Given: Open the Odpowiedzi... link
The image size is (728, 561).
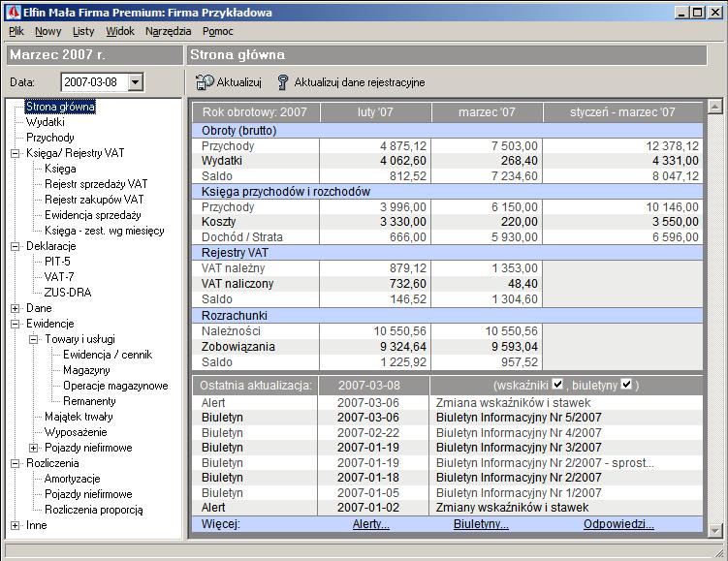Looking at the screenshot, I should (x=618, y=524).
